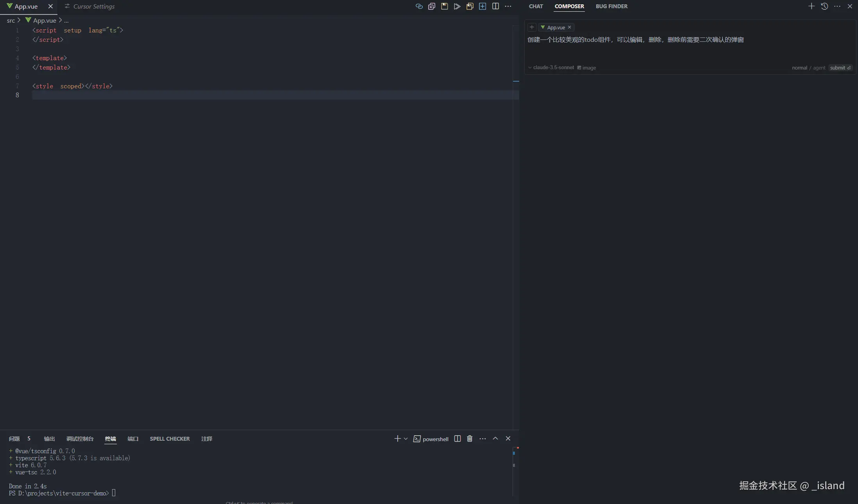Split the terminal panel
858x504 pixels.
[x=457, y=439]
